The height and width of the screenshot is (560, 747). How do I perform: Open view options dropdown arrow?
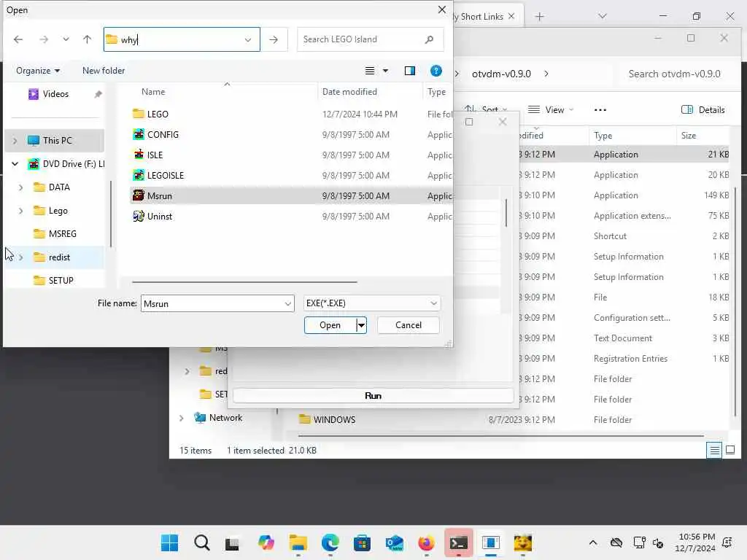tap(385, 71)
